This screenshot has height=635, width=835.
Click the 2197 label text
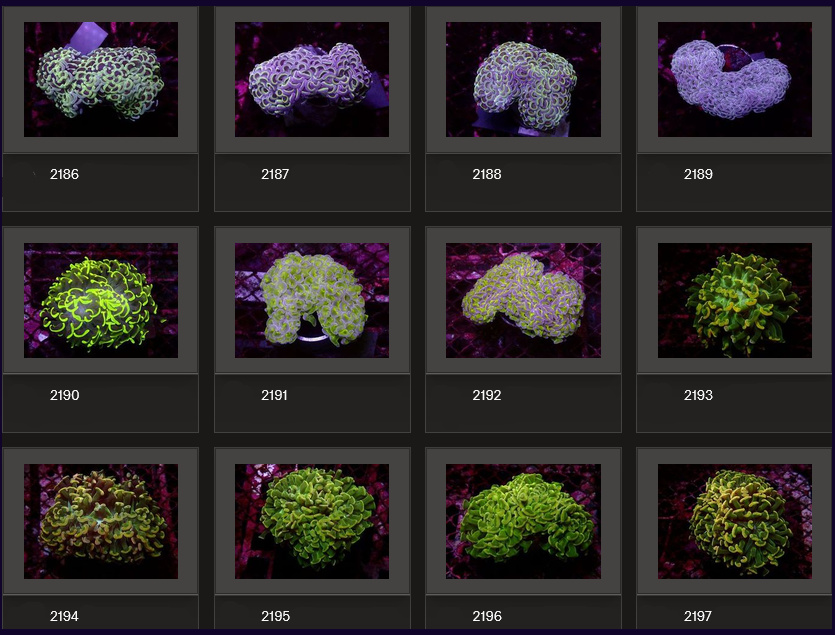tap(698, 616)
